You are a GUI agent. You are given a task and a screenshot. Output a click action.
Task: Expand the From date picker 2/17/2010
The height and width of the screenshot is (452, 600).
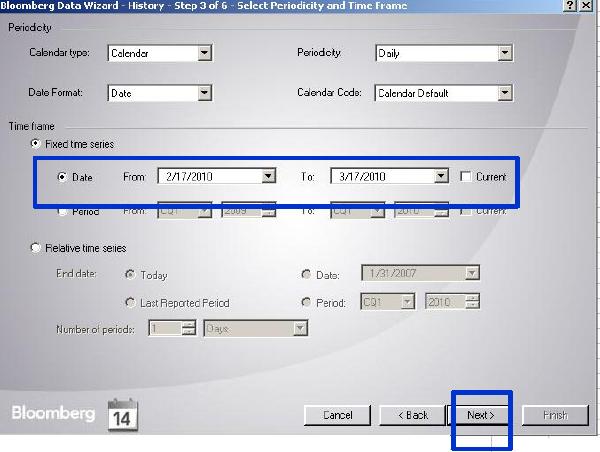(x=268, y=176)
